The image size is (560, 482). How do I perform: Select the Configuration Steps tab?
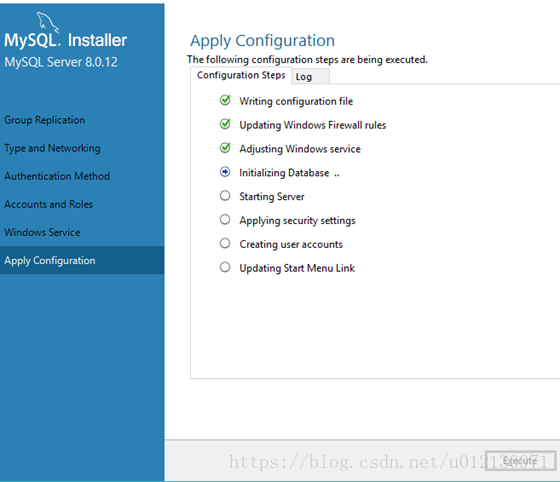coord(241,75)
